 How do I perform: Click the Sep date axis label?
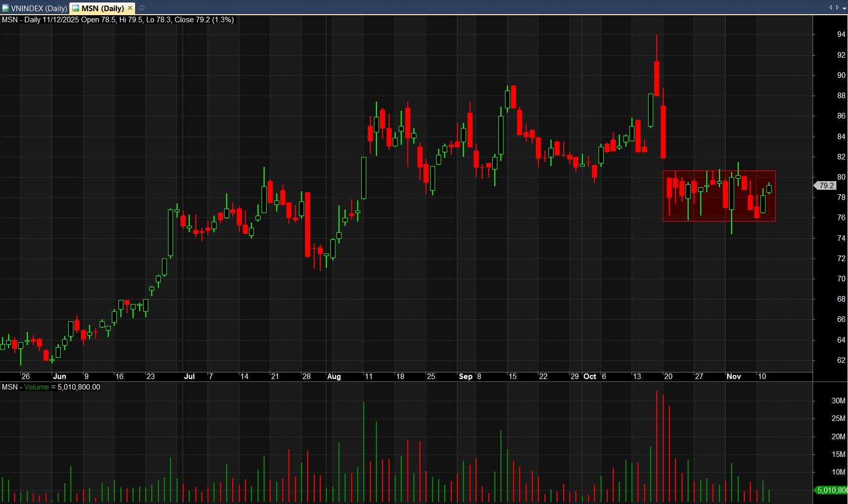pos(465,376)
